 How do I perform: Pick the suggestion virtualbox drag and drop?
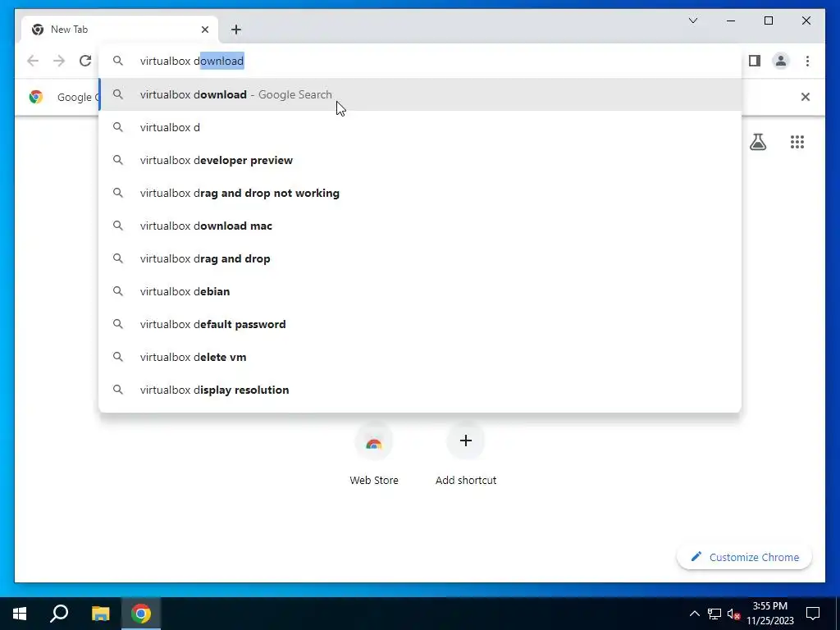click(421, 258)
